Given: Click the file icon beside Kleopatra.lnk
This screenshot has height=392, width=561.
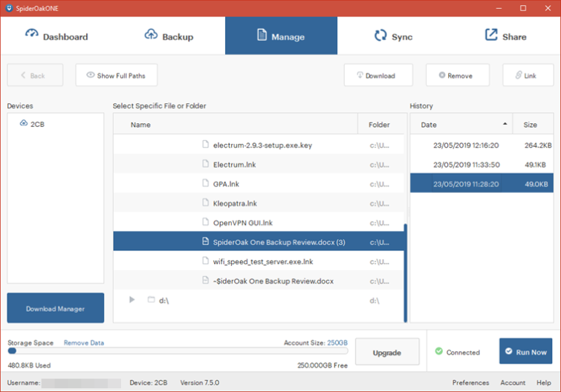Looking at the screenshot, I should tap(205, 202).
